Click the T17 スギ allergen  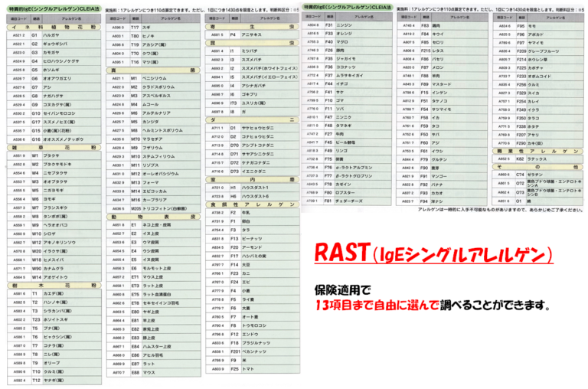pyautogui.click(x=154, y=28)
